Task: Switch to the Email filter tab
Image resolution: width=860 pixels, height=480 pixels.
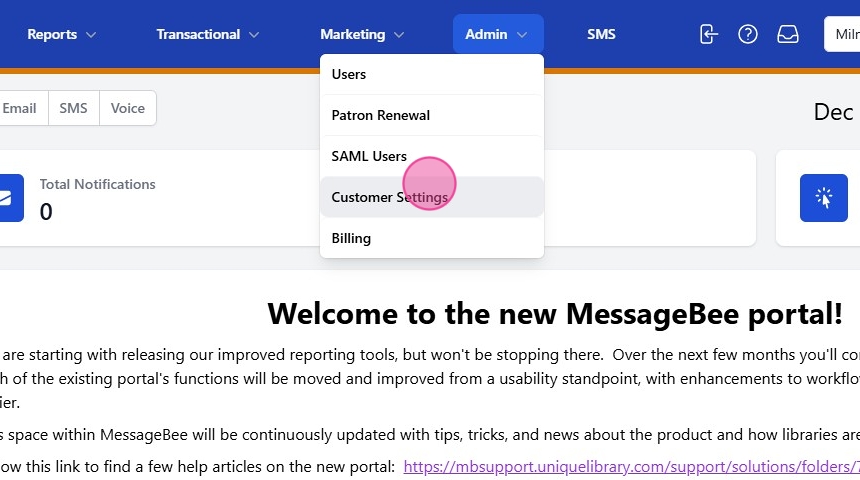Action: (x=23, y=108)
